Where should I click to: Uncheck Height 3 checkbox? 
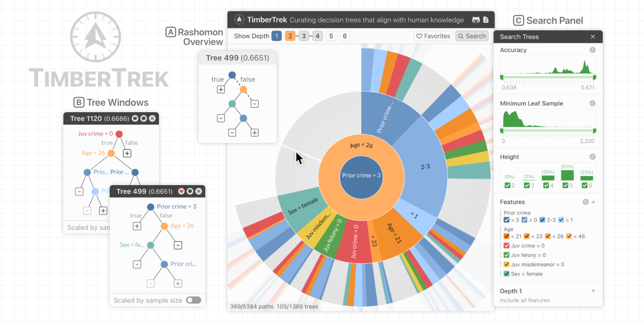[526, 186]
